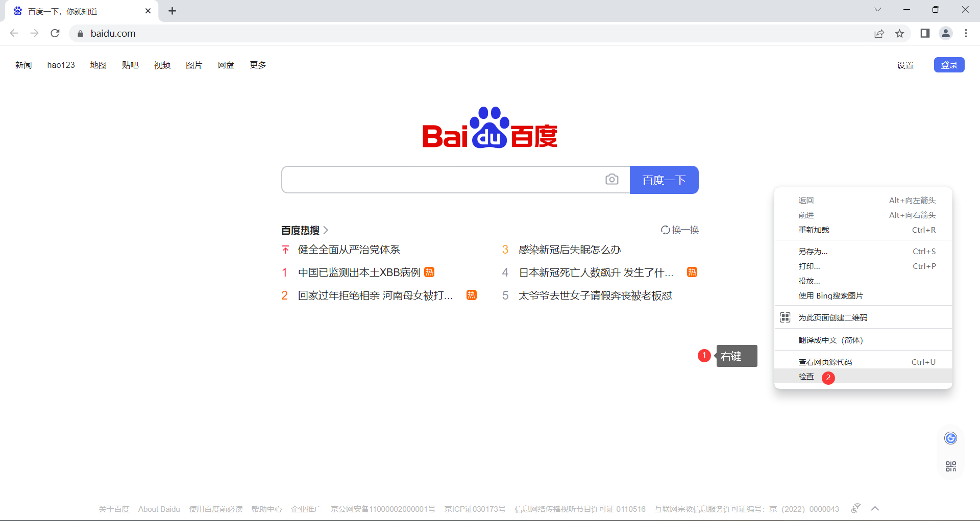Choose 投放... from context menu
Screen dimensions: 980x521
click(863, 281)
